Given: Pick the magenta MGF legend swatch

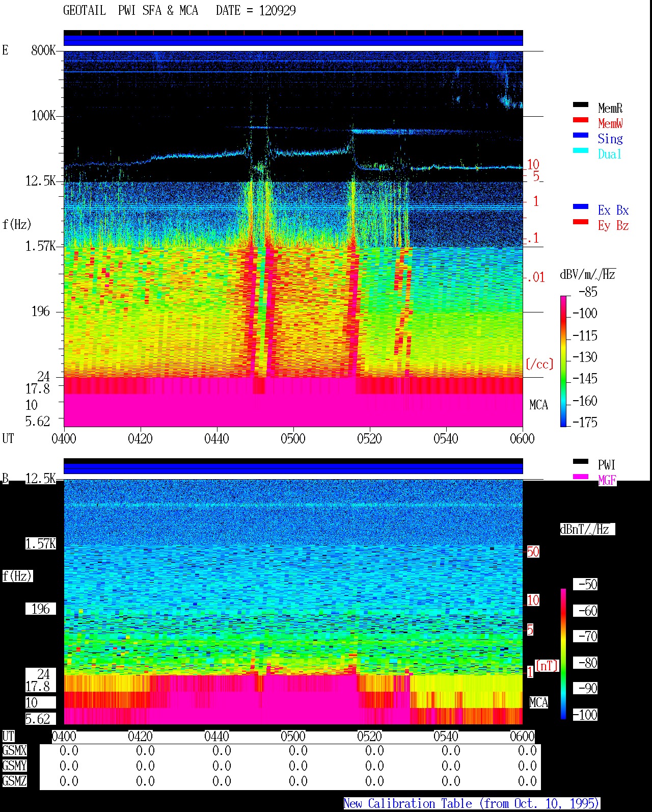Looking at the screenshot, I should (581, 477).
